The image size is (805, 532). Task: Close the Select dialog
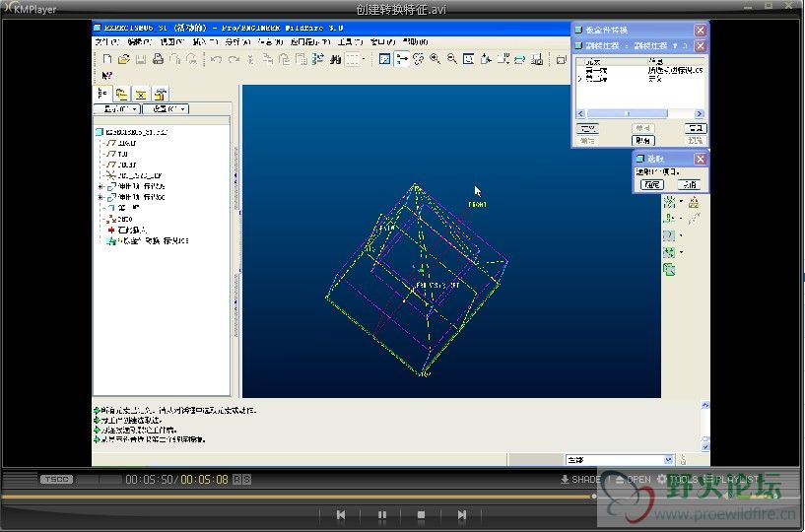701,160
